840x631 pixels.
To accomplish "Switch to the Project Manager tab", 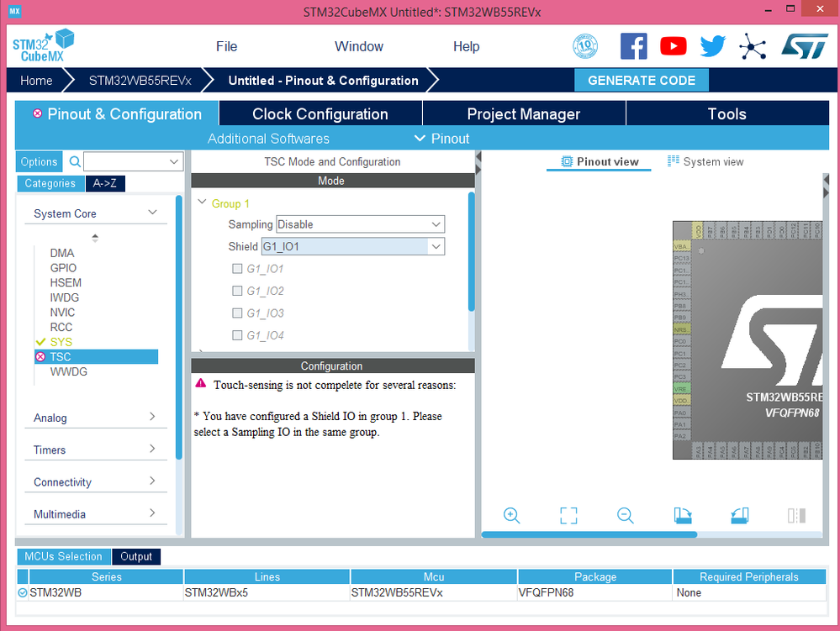I will 524,113.
